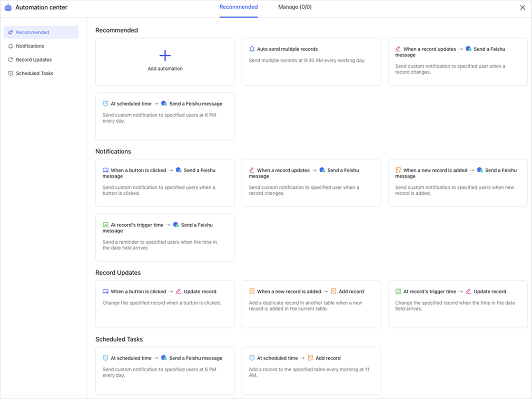Viewport: 532px width, 399px height.
Task: Click the refresh icon beside Record Updates
Action: coord(11,60)
